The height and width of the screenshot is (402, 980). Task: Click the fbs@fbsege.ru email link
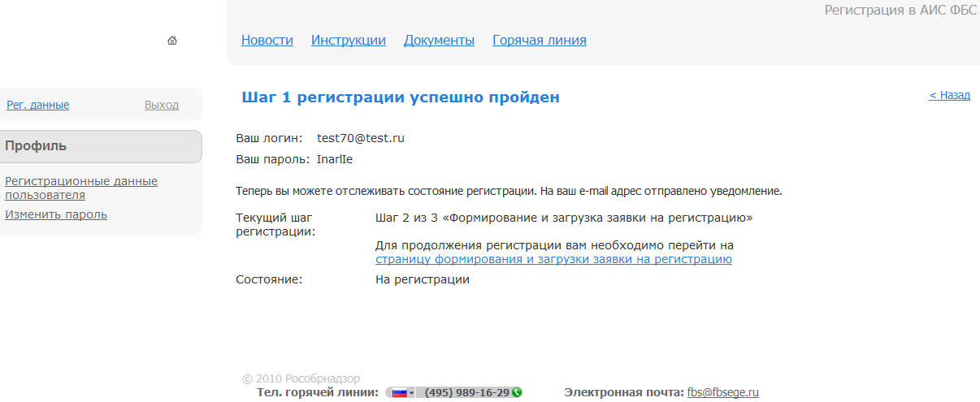[723, 392]
